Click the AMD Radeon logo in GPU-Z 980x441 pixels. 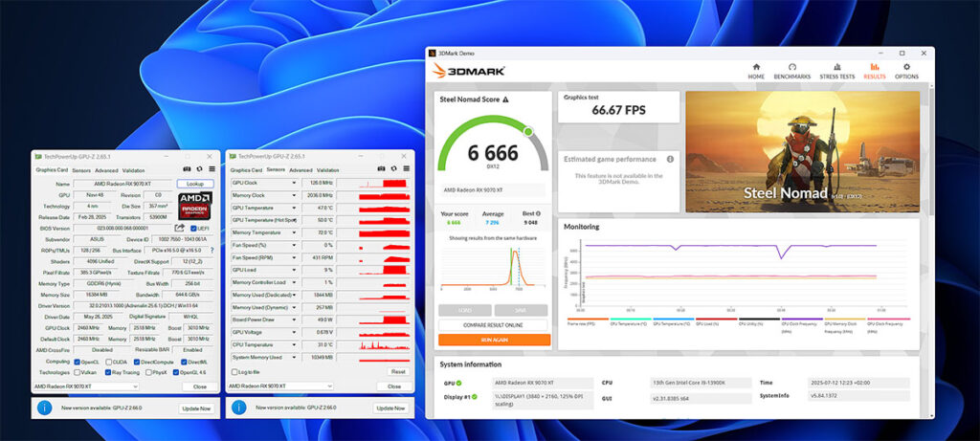(195, 206)
